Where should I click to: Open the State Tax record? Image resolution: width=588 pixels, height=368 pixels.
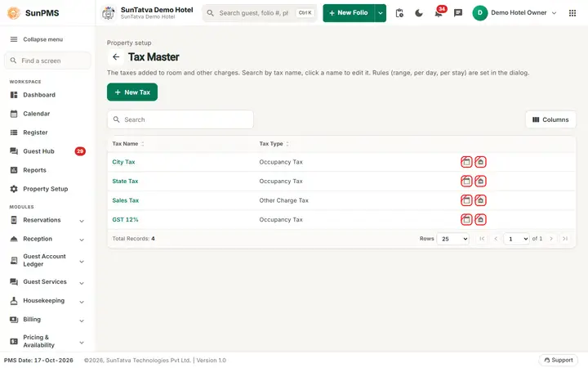125,182
